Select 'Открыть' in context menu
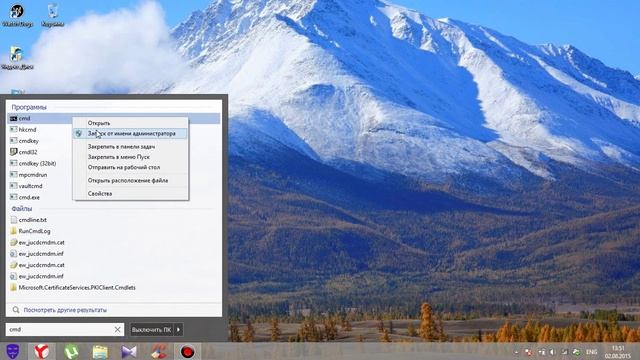This screenshot has height=360, width=640. (131, 123)
